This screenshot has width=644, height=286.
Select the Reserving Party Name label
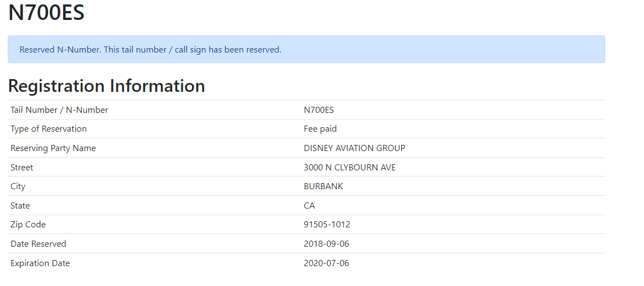53,148
